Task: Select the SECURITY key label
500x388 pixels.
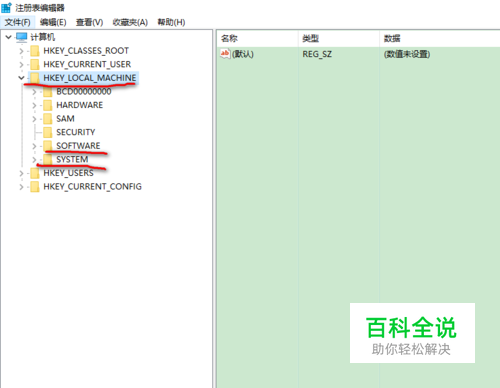Action: tap(76, 132)
